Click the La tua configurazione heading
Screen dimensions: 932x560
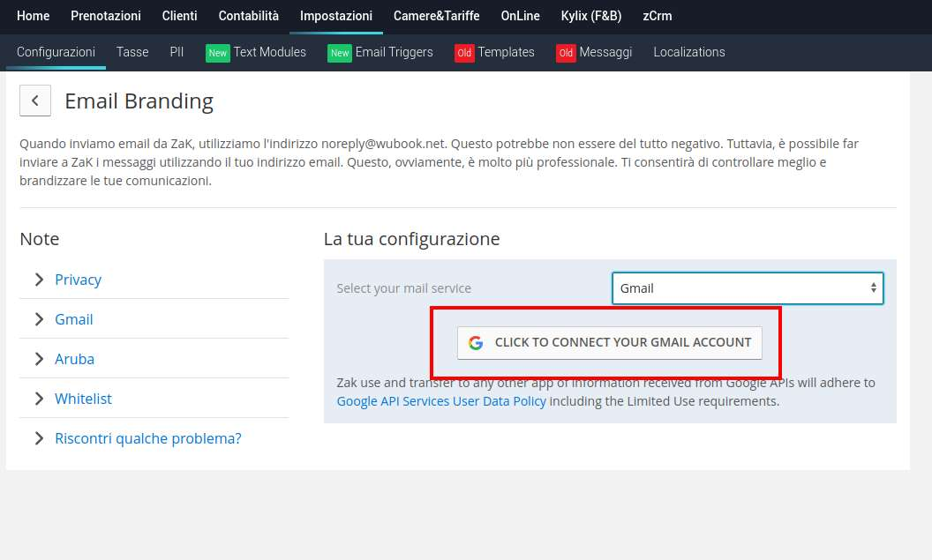pos(411,239)
